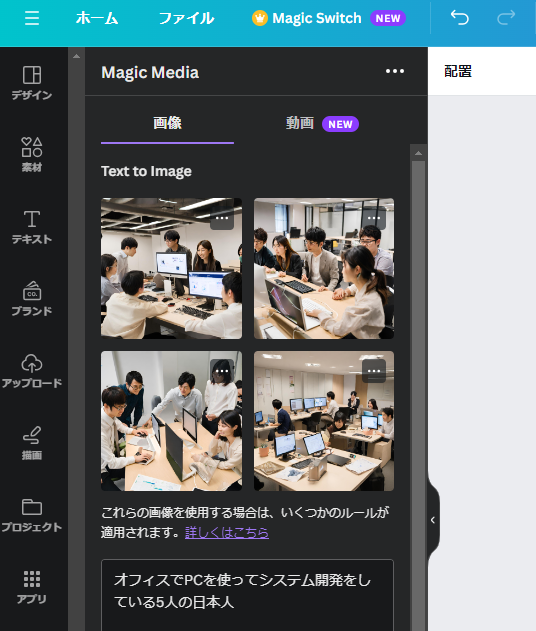Screen dimensions: 536x631
Task: Open the ブランド brand panel
Action: tap(32, 299)
